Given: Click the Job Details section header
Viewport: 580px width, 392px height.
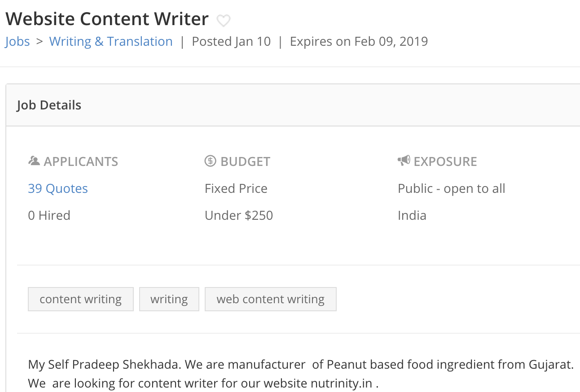Looking at the screenshot, I should coord(49,105).
